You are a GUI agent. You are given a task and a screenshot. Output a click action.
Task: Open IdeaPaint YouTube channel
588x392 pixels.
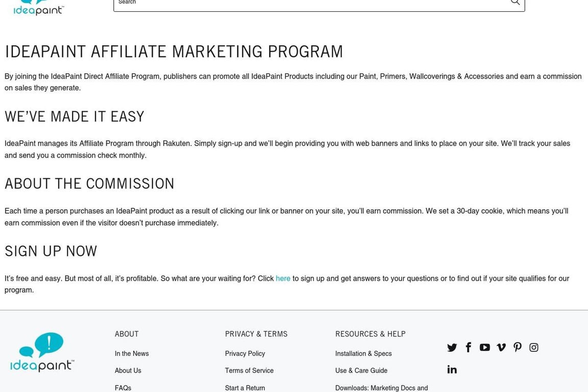[484, 348]
